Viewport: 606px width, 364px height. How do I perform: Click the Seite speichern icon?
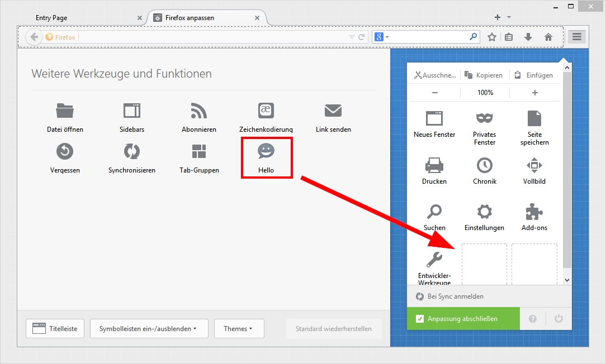534,118
